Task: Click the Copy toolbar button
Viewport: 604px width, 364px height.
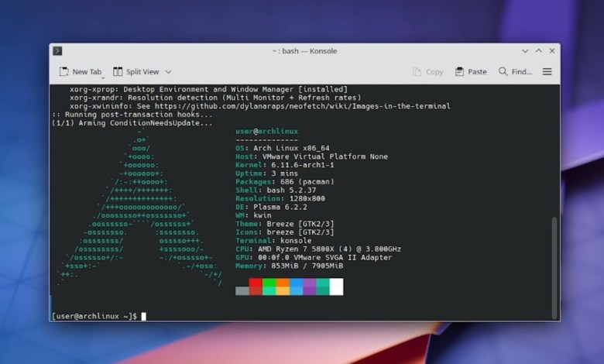Action: pyautogui.click(x=428, y=72)
